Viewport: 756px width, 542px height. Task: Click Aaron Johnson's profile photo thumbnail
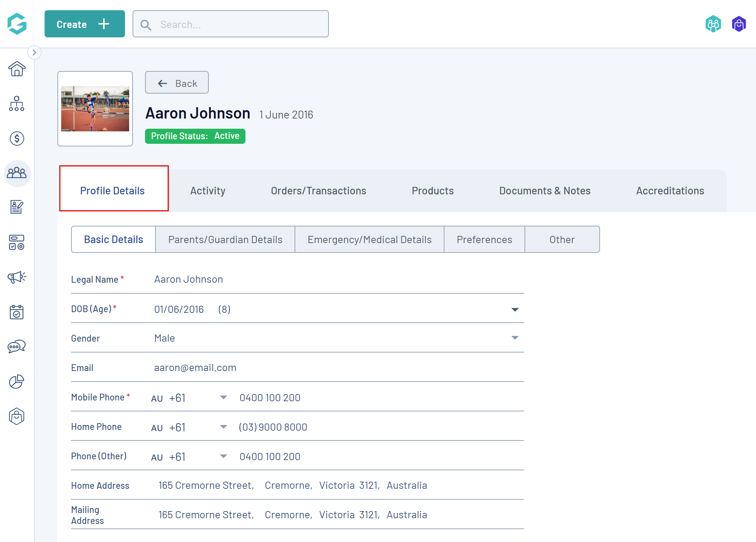point(95,109)
